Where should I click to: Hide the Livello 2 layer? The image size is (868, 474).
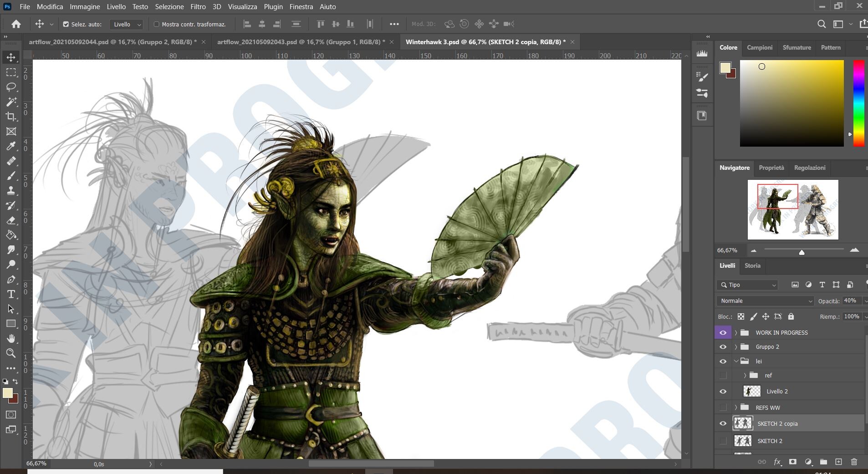click(723, 391)
